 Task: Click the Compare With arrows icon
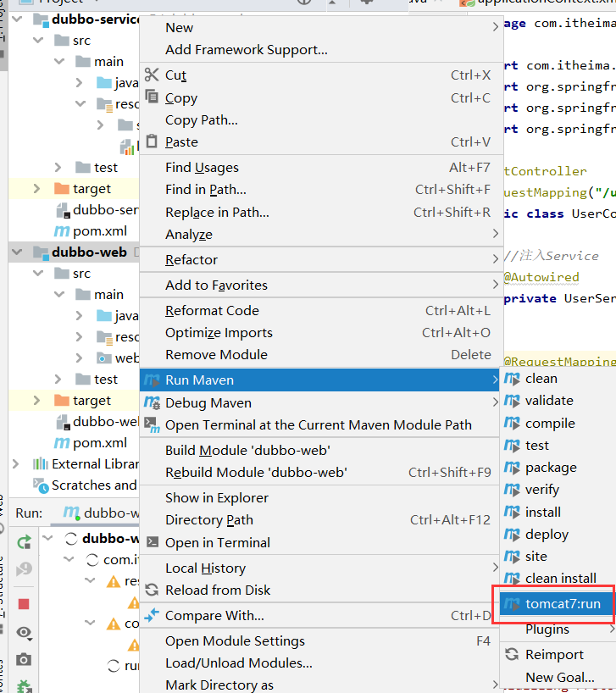pyautogui.click(x=152, y=615)
